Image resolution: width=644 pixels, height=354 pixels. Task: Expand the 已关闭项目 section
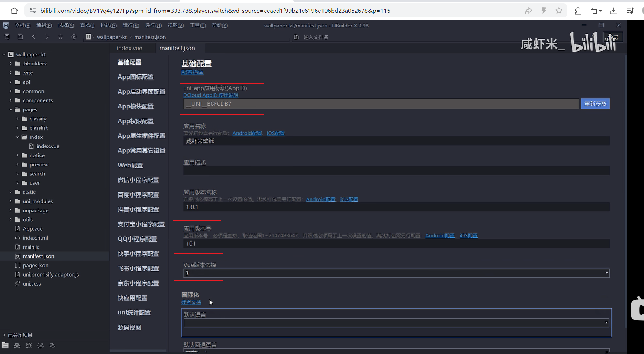click(4, 335)
